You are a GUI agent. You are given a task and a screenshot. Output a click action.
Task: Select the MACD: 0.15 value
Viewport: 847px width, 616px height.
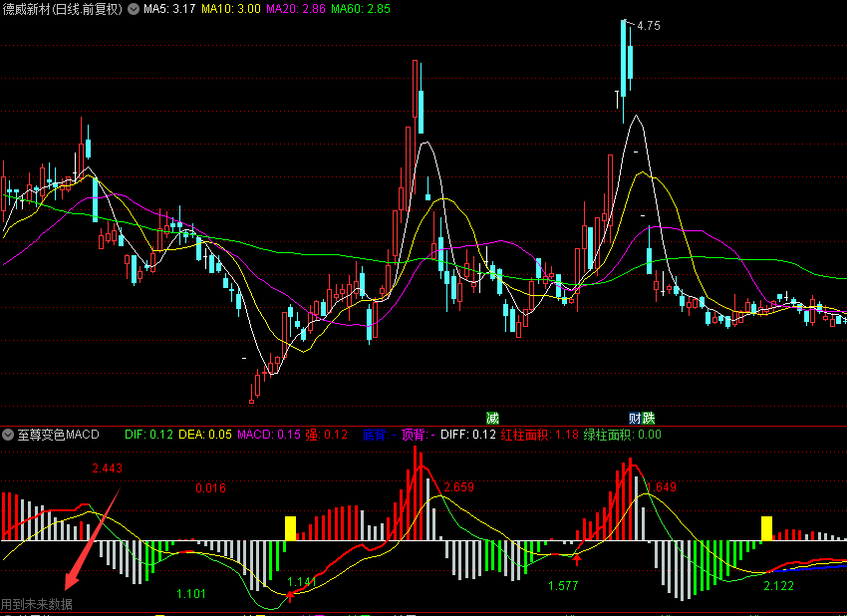(269, 435)
